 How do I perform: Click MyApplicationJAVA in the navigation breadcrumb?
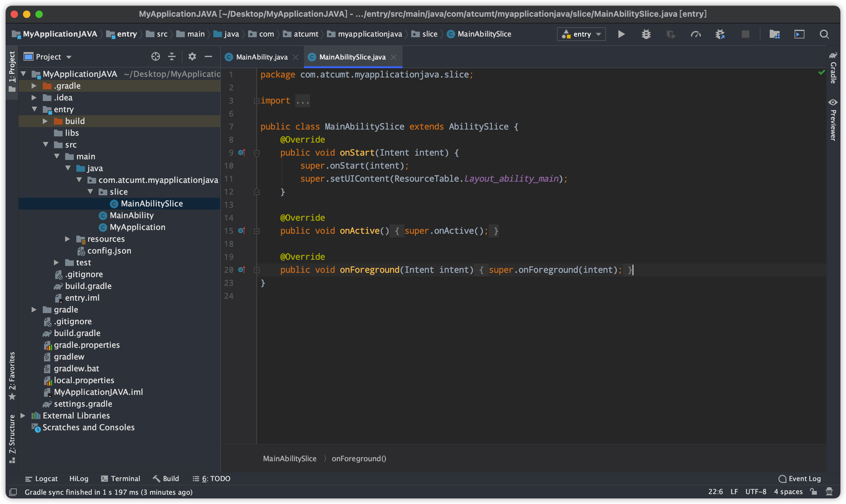tap(54, 34)
